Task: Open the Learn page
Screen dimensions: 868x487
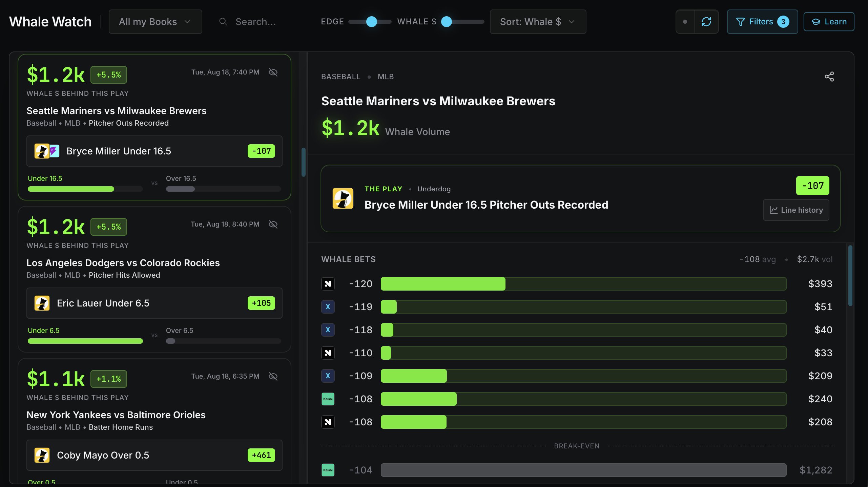Action: tap(829, 22)
